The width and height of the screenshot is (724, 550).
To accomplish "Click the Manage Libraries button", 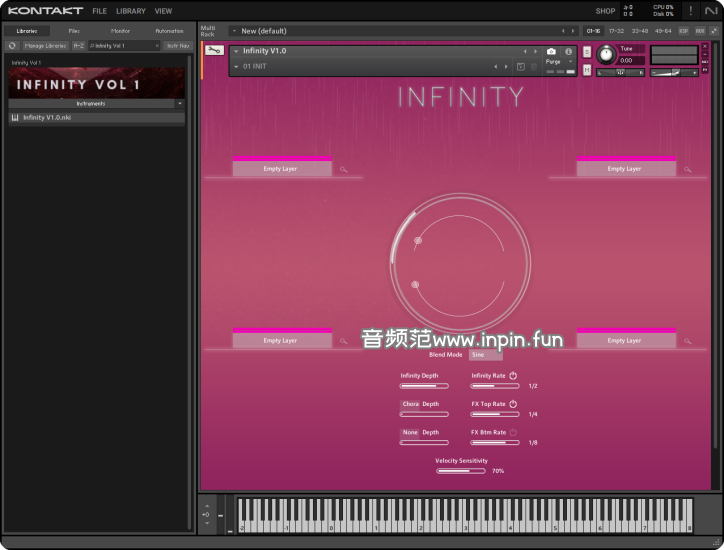I will 45,45.
